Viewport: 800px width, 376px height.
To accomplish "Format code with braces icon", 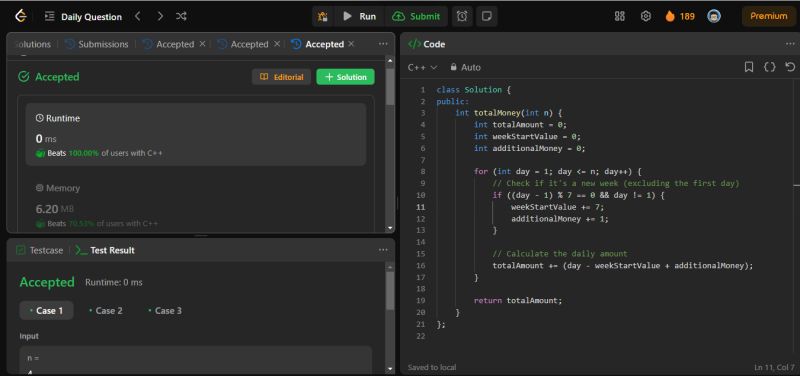I will pos(769,67).
